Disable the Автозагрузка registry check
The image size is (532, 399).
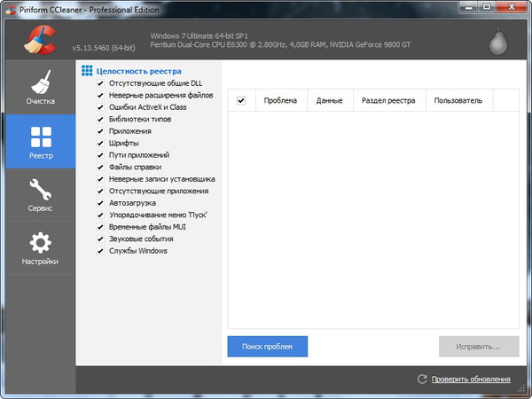(x=100, y=203)
